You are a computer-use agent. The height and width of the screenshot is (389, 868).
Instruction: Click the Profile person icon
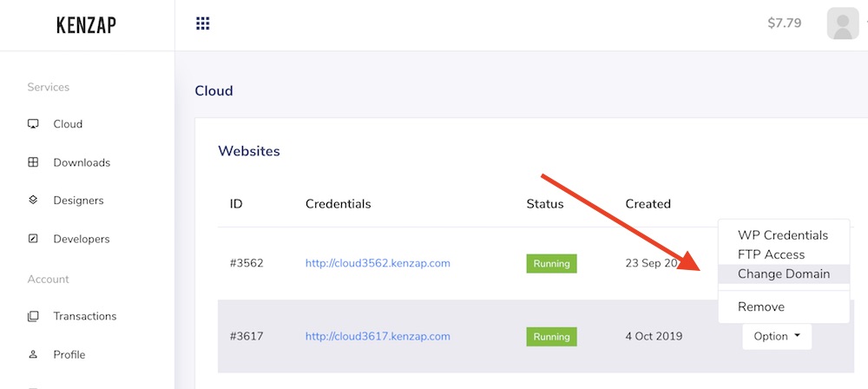tap(33, 354)
